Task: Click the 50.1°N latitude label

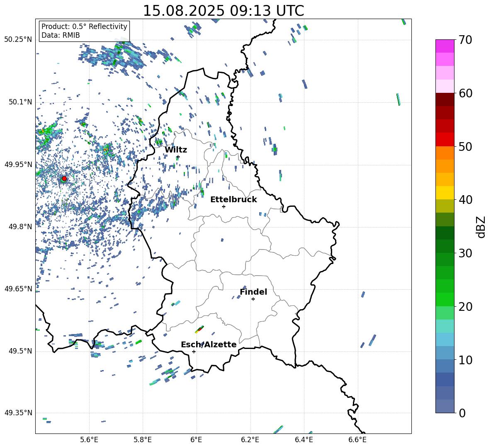Action: click(20, 102)
